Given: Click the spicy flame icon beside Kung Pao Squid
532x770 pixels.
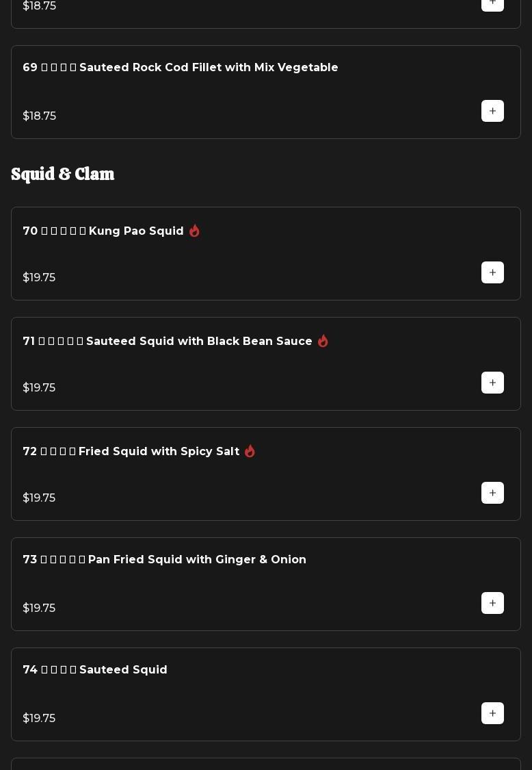Looking at the screenshot, I should (195, 231).
